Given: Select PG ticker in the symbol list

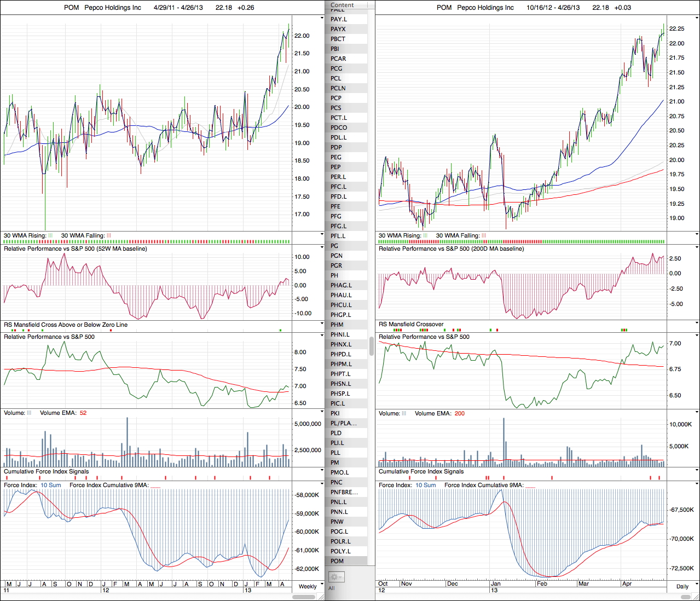Looking at the screenshot, I should tap(334, 246).
